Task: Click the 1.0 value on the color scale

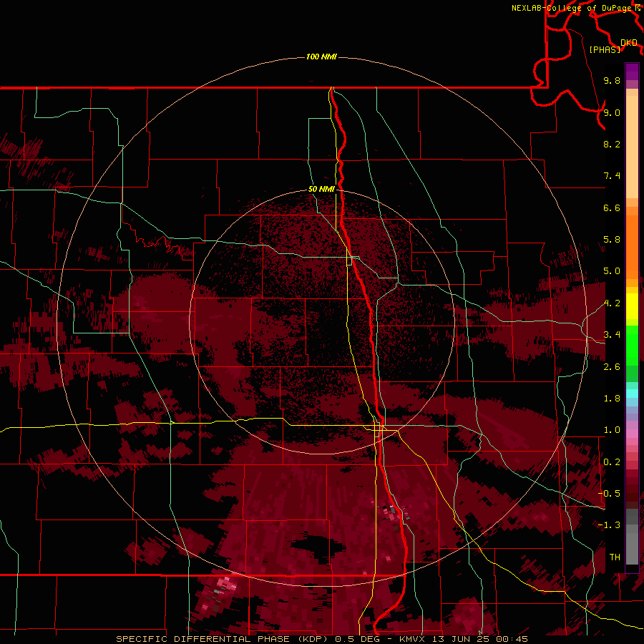Action: [x=612, y=430]
